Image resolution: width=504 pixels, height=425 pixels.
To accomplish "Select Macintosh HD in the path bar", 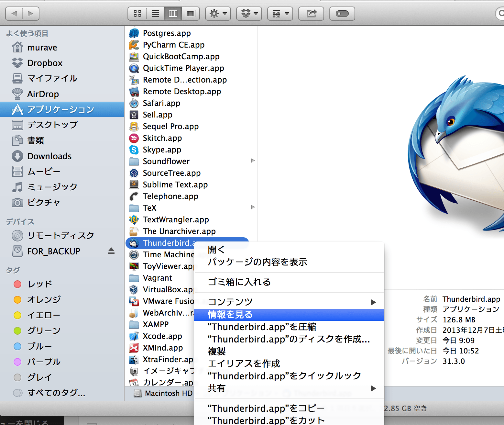I will [163, 393].
